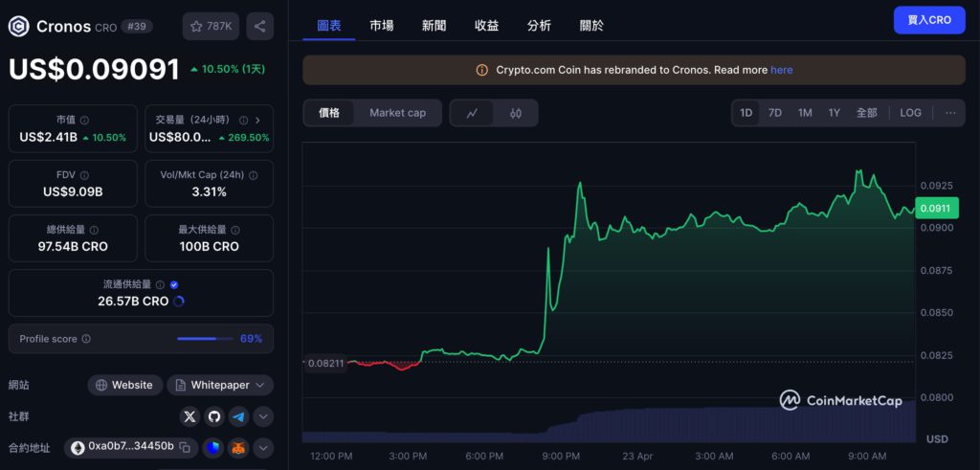Expand more community links chevron
The width and height of the screenshot is (980, 470).
(263, 416)
